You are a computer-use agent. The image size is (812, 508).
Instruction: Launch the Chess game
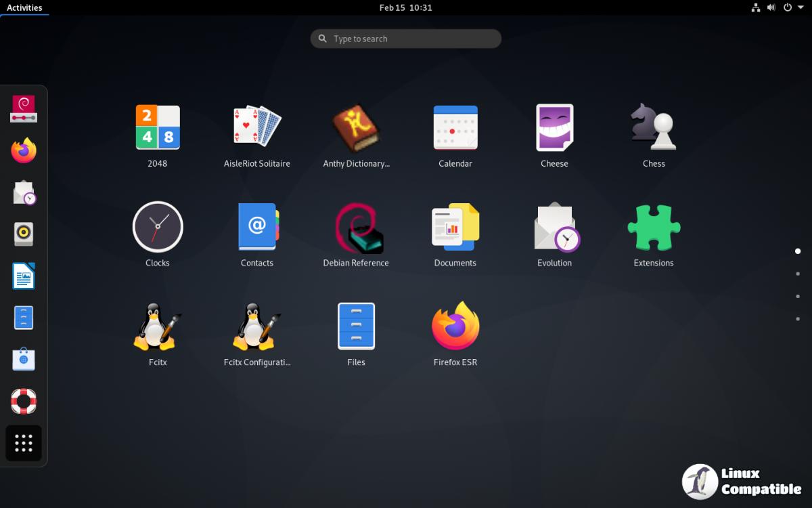(654, 128)
